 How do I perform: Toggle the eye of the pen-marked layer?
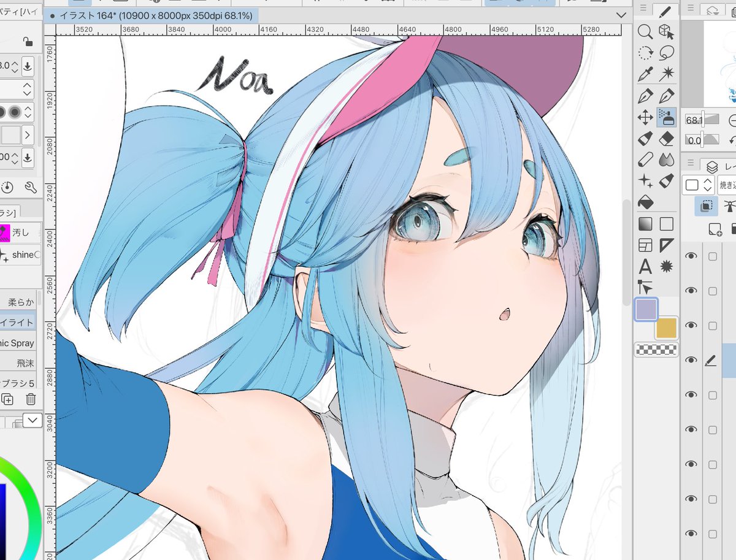692,360
